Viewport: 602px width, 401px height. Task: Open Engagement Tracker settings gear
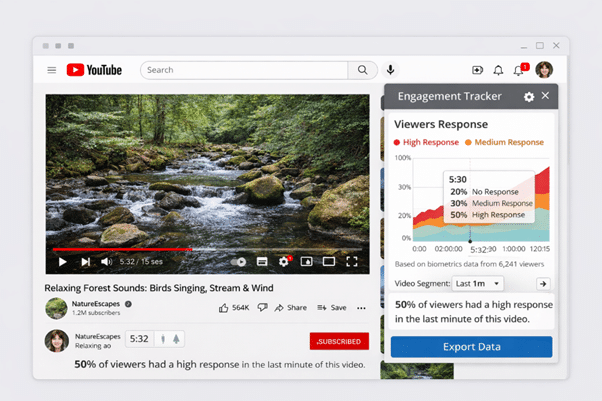click(529, 97)
